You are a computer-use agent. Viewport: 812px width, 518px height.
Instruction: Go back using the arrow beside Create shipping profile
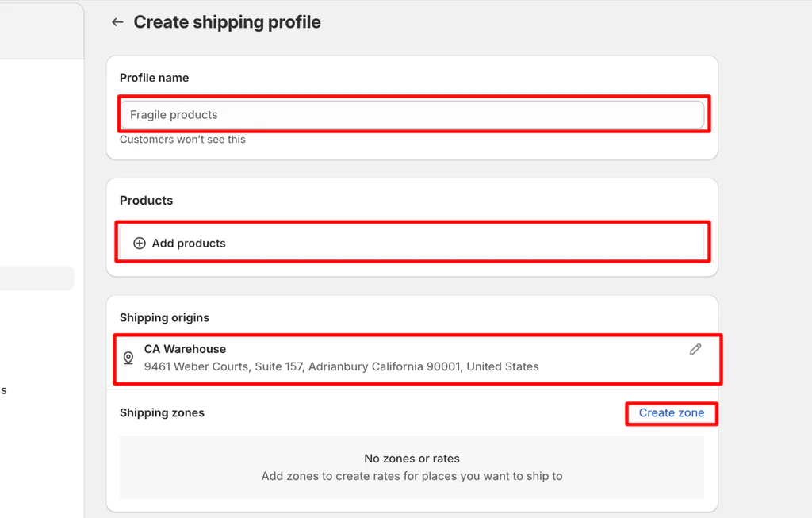(117, 22)
